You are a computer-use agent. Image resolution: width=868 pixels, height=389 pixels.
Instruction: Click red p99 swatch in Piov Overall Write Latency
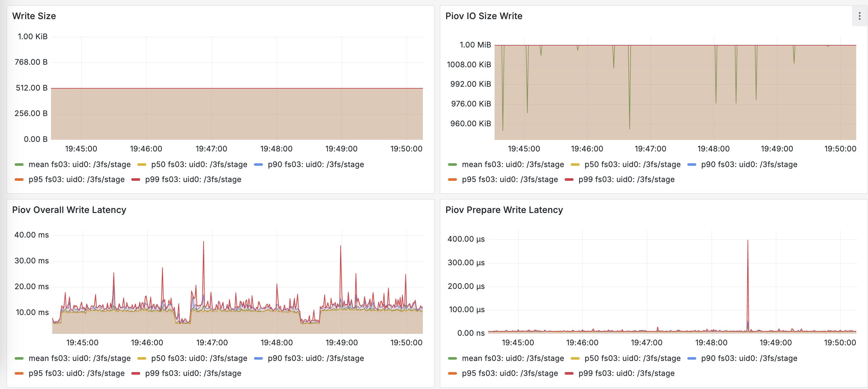[136, 373]
